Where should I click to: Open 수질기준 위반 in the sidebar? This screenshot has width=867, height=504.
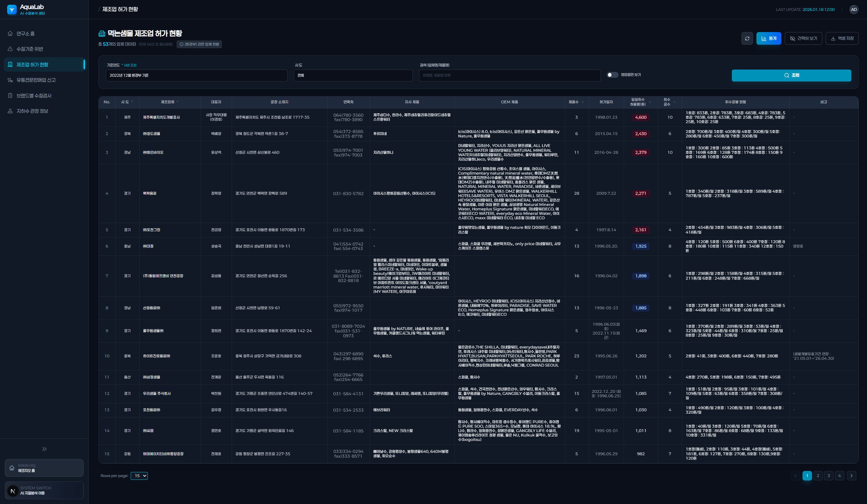pyautogui.click(x=44, y=49)
